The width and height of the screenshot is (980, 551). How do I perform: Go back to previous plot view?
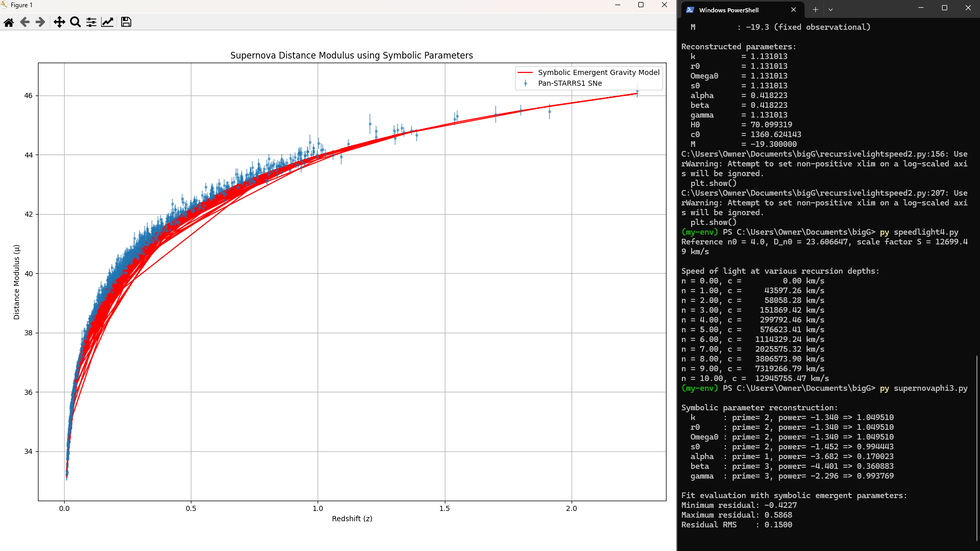coord(25,22)
